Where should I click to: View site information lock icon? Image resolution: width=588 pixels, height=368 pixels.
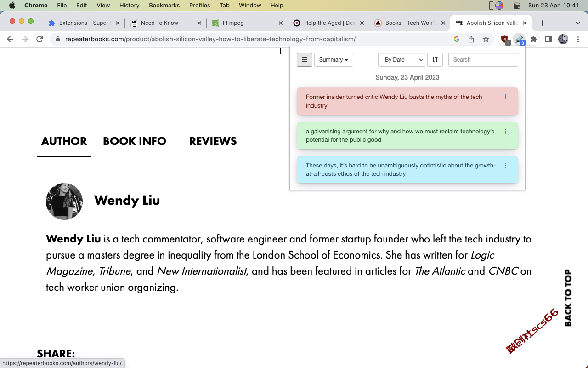pos(58,40)
